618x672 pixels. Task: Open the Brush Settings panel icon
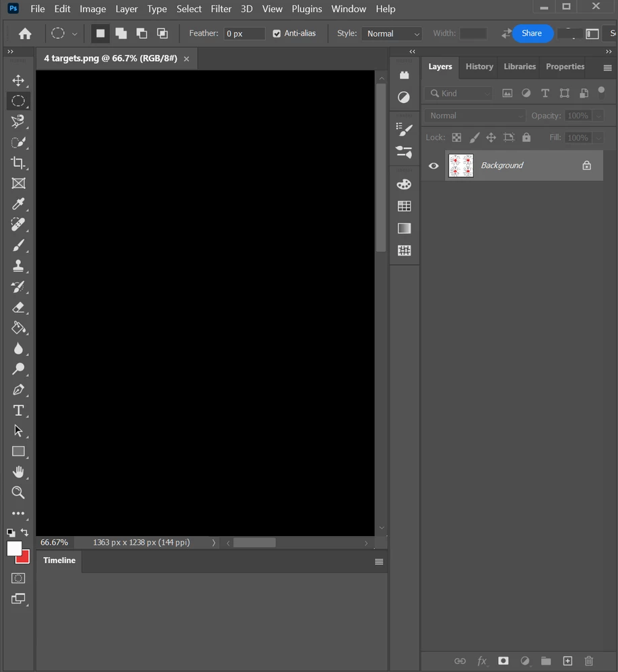click(x=404, y=130)
